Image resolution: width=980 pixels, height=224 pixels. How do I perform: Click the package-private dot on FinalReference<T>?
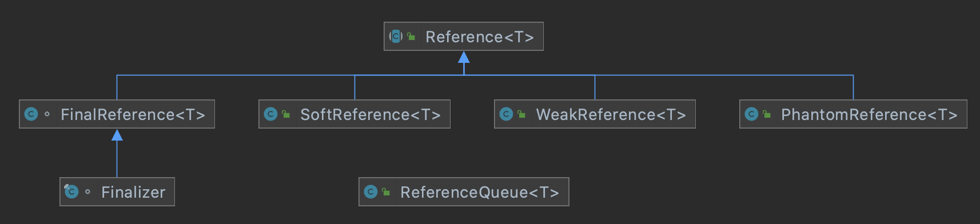point(47,114)
